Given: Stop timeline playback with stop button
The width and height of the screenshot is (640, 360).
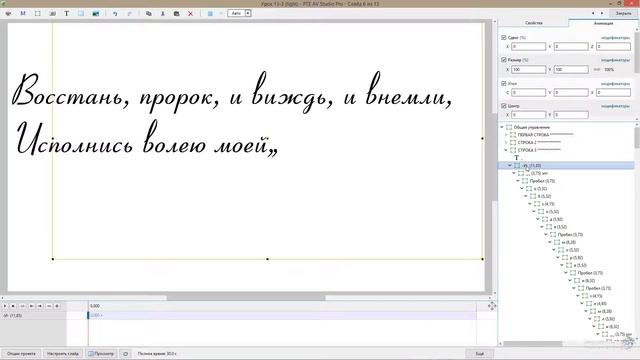Looking at the screenshot, I should [x=13, y=306].
